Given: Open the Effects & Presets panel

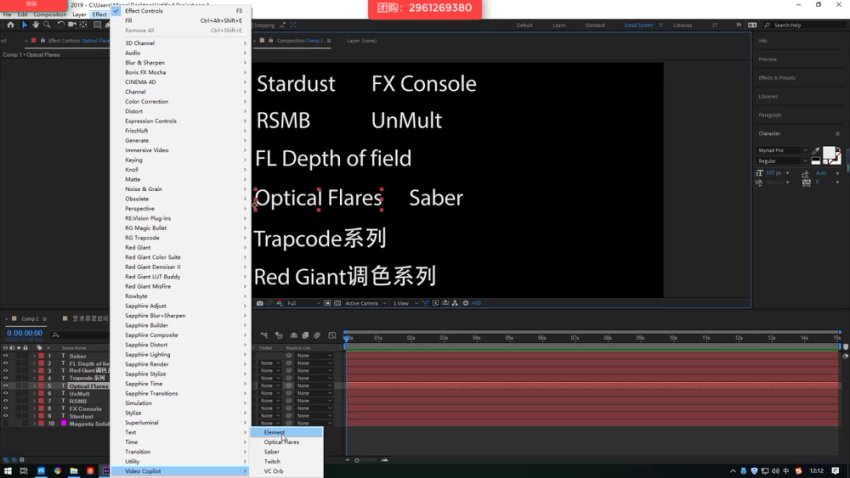Looking at the screenshot, I should click(x=777, y=78).
